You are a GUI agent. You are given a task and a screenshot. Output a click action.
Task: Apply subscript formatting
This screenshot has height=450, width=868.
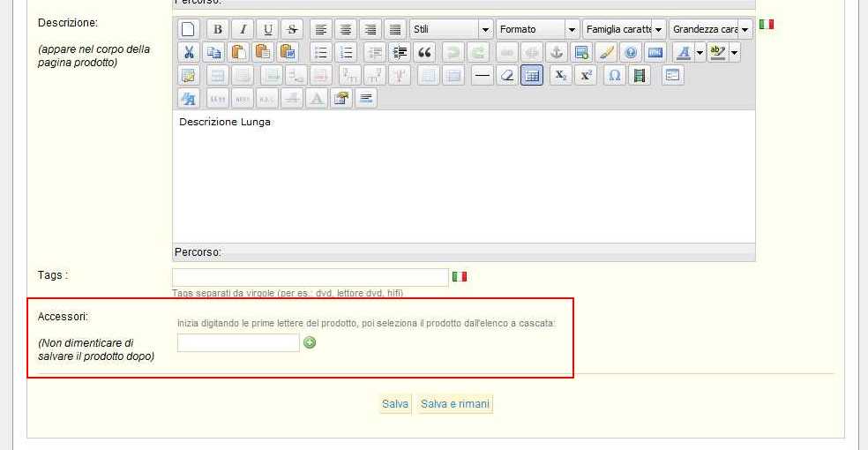pos(561,76)
